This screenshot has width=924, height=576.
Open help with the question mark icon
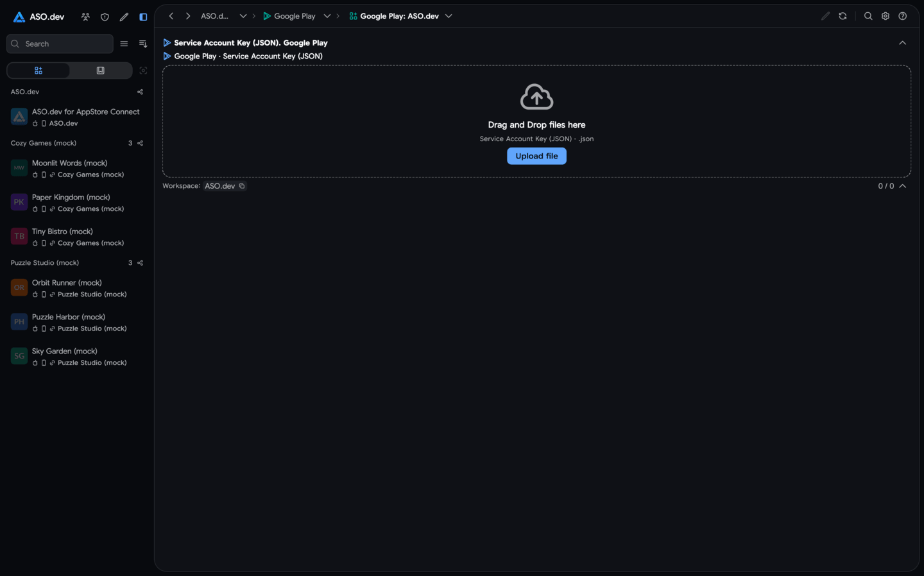903,16
